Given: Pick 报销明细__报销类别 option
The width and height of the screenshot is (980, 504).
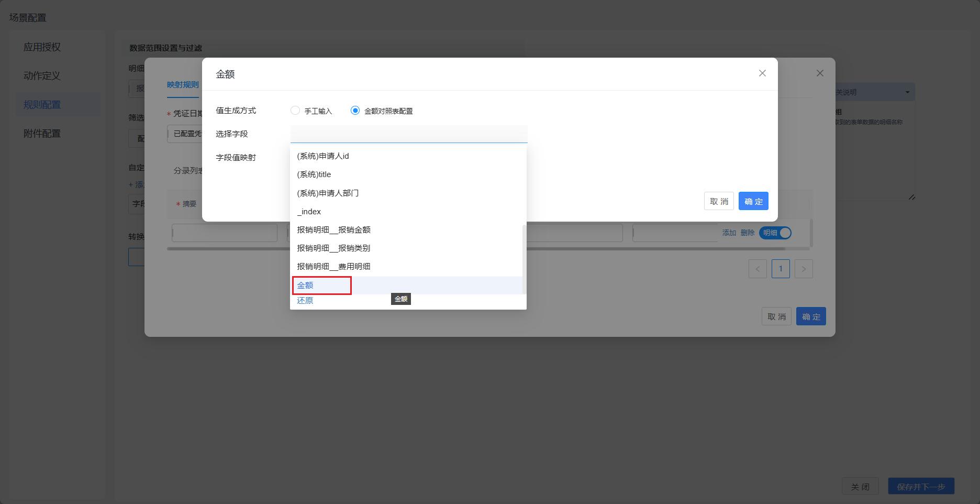Looking at the screenshot, I should 406,248.
